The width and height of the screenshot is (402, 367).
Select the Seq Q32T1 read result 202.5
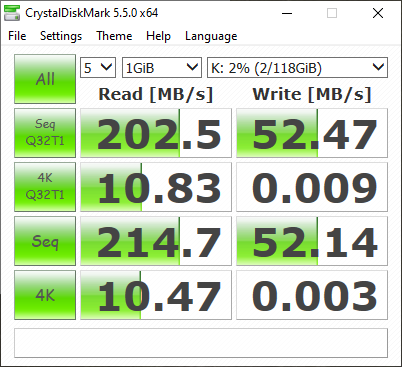156,133
